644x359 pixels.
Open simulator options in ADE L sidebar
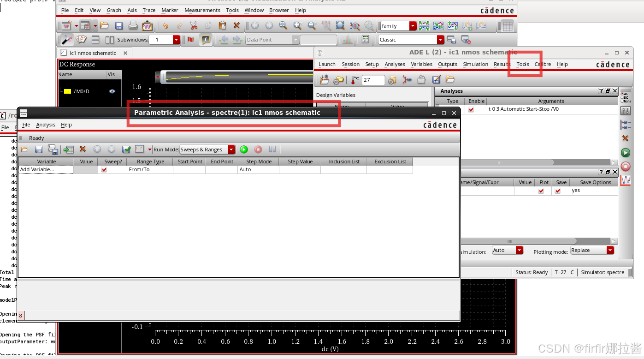pyautogui.click(x=626, y=111)
